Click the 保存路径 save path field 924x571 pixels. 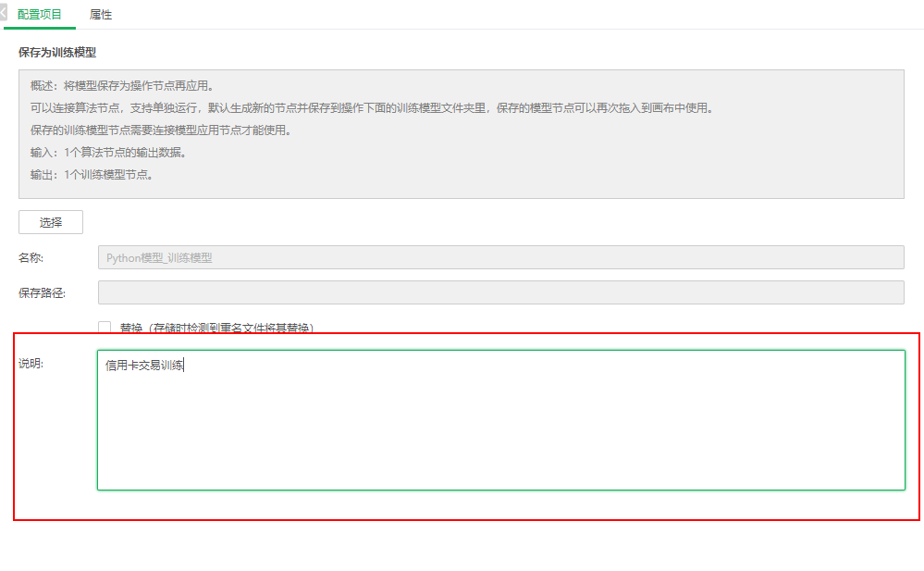pyautogui.click(x=370, y=292)
